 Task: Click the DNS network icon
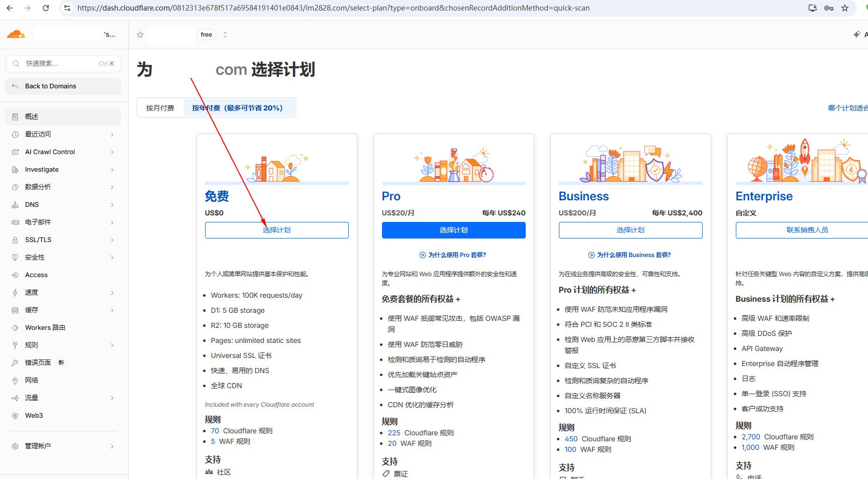coord(15,205)
